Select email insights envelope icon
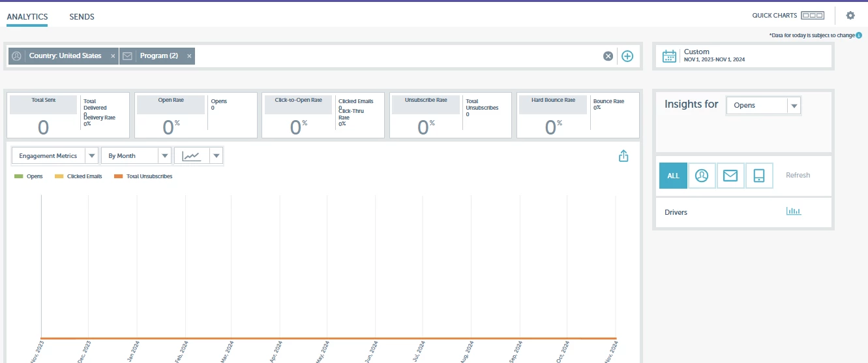The height and width of the screenshot is (363, 868). point(730,176)
